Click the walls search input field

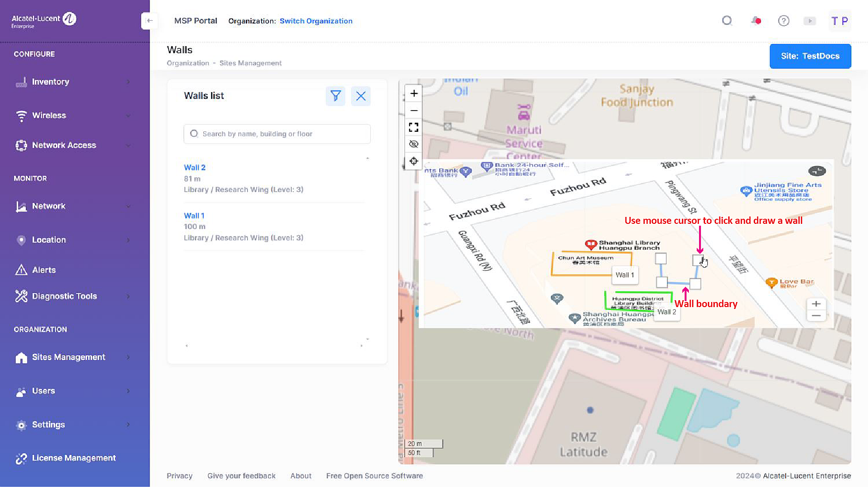click(x=282, y=134)
